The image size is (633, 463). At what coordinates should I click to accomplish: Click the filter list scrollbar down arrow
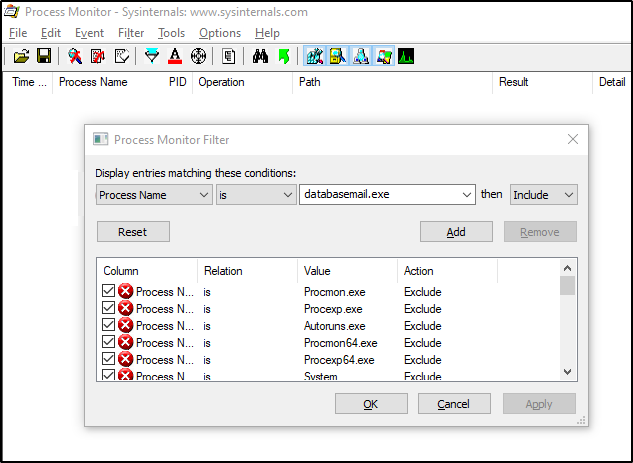pyautogui.click(x=568, y=372)
